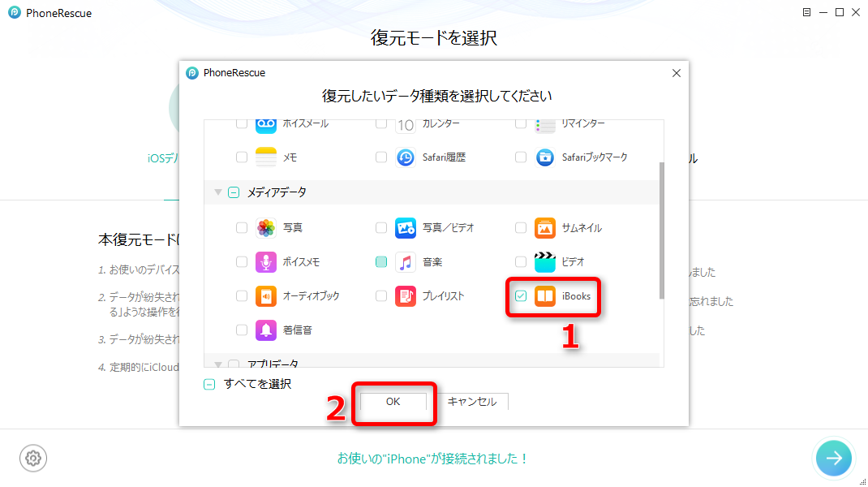Image resolution: width=868 pixels, height=487 pixels.
Task: Click the Calendar (カレンダー) icon
Action: coord(406,125)
